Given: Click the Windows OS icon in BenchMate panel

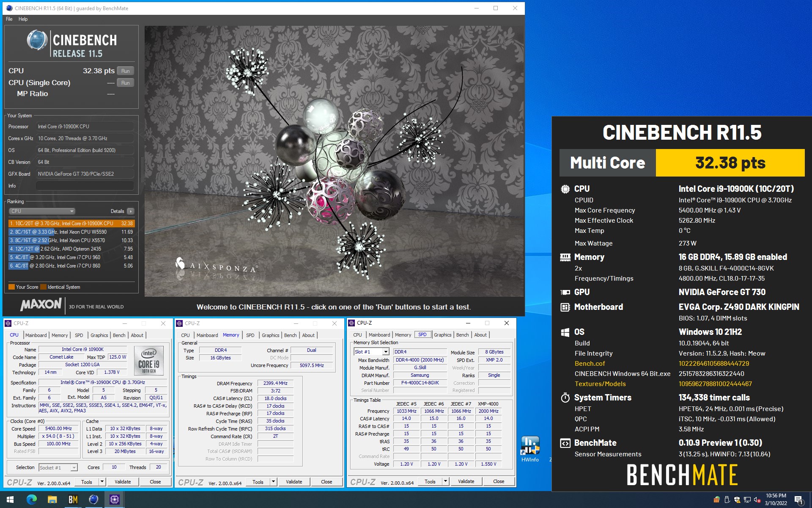Looking at the screenshot, I should [x=565, y=332].
